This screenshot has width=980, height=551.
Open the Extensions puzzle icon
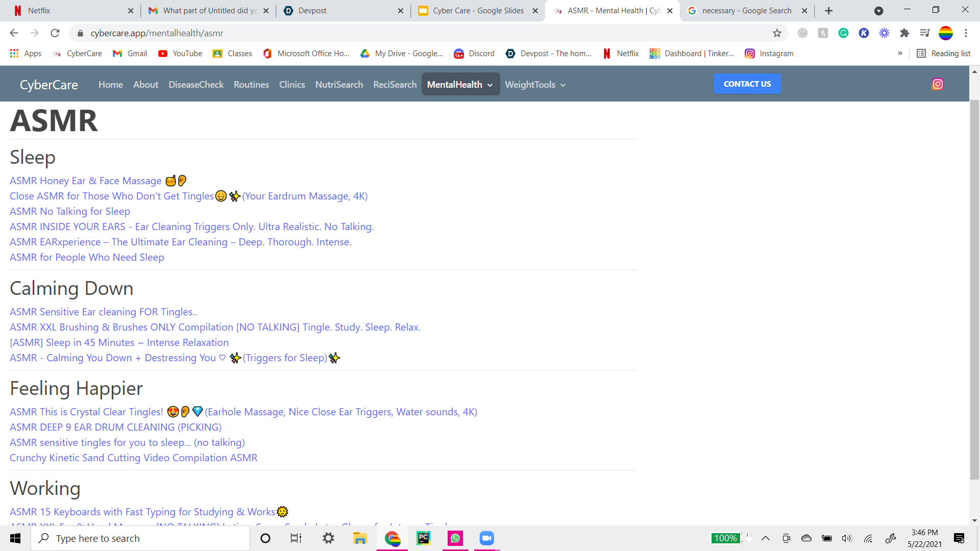pos(904,33)
